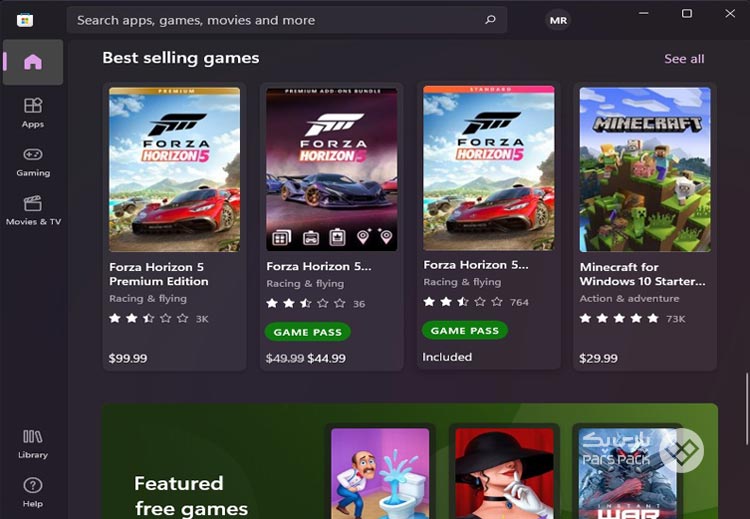Open the Minecraft for Windows 10 cover
Screen dimensions: 750x519
click(645, 169)
